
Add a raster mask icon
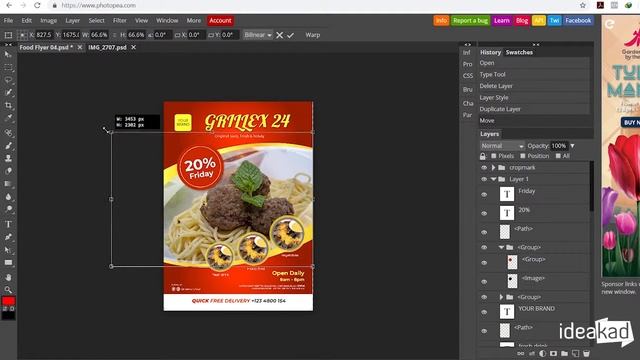[x=553, y=353]
